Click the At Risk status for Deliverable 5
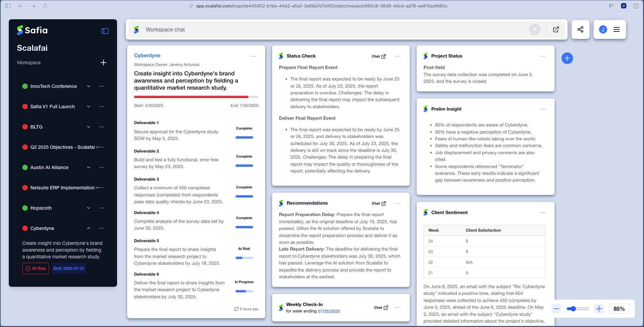Screen dimensions: 644x327 click(244, 252)
